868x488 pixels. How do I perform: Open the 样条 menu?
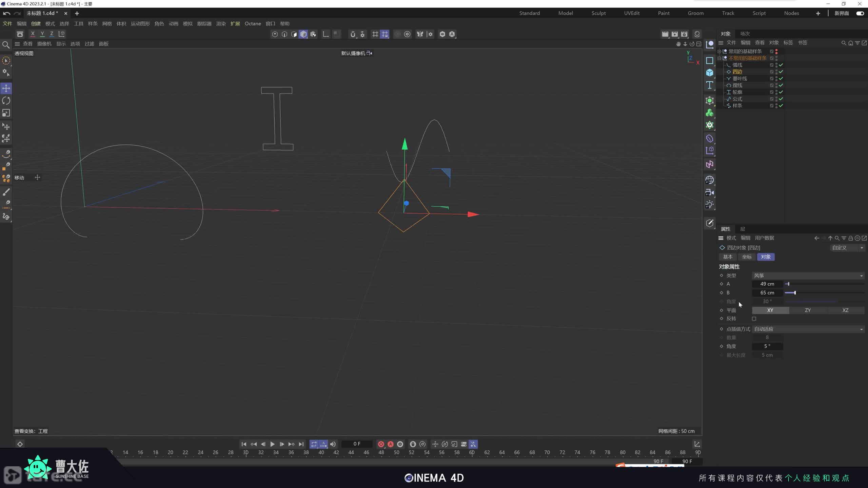pos(93,23)
